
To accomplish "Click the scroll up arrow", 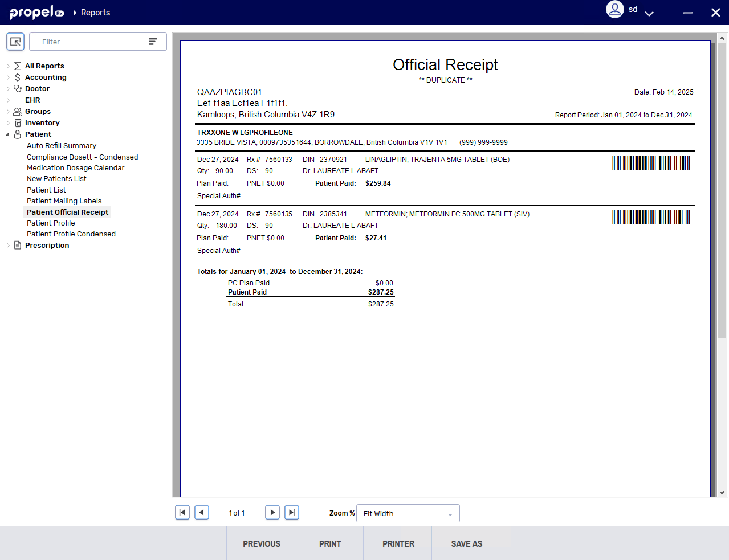I will pos(722,38).
